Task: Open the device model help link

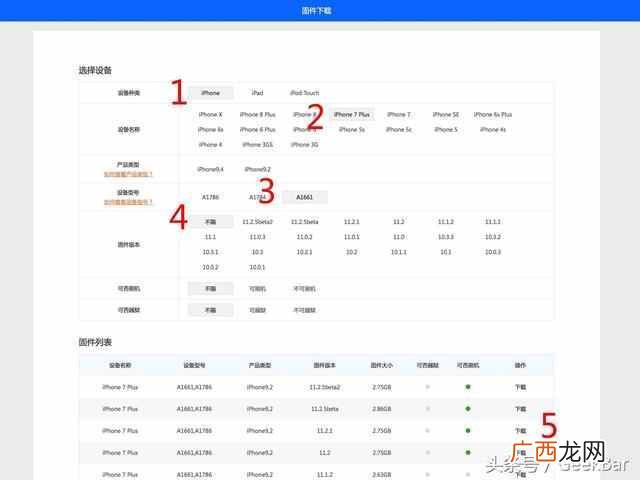Action: pos(128,202)
